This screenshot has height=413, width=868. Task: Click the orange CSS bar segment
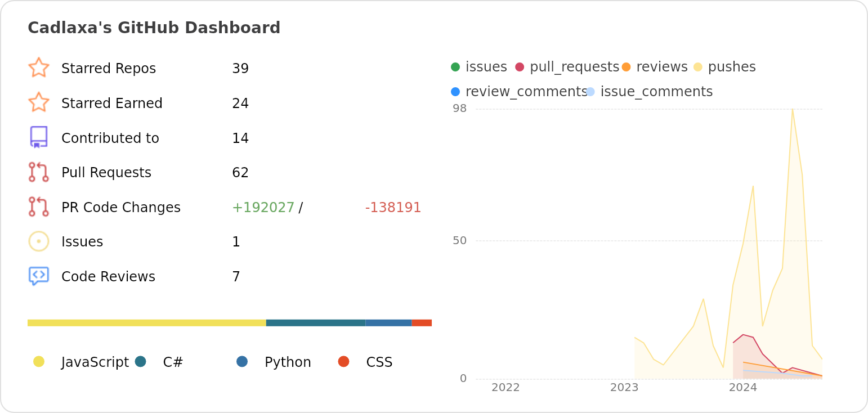[422, 323]
